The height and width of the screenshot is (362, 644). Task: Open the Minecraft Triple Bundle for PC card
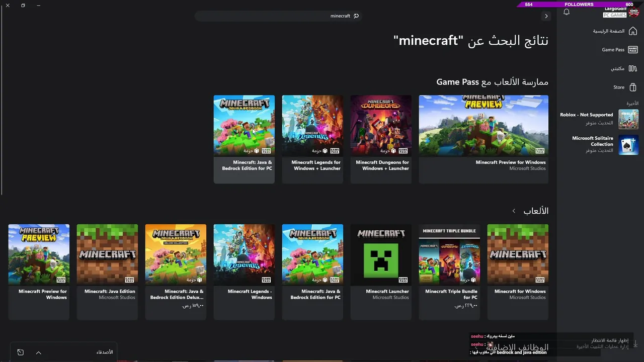[x=449, y=272]
